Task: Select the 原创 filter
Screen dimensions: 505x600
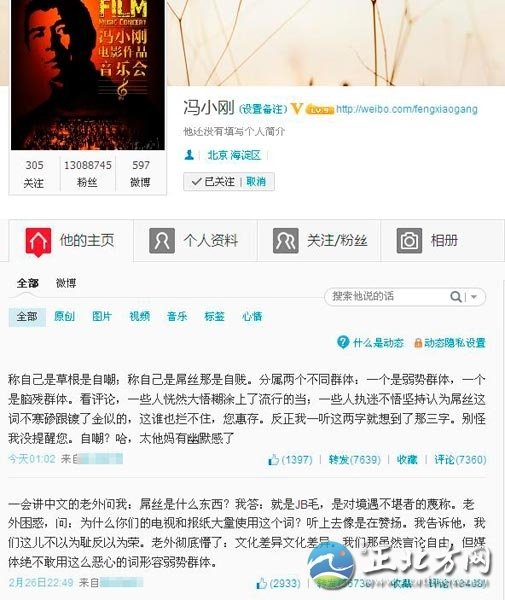Action: pyautogui.click(x=64, y=316)
